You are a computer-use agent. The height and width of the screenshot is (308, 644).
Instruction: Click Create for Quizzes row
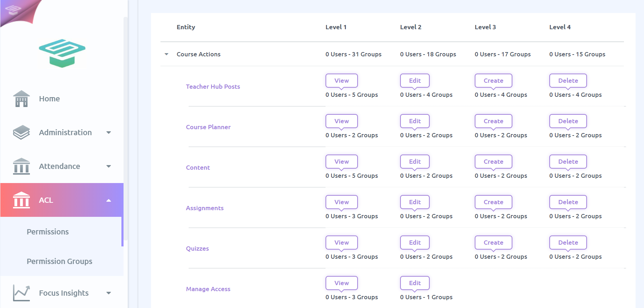[x=493, y=243]
